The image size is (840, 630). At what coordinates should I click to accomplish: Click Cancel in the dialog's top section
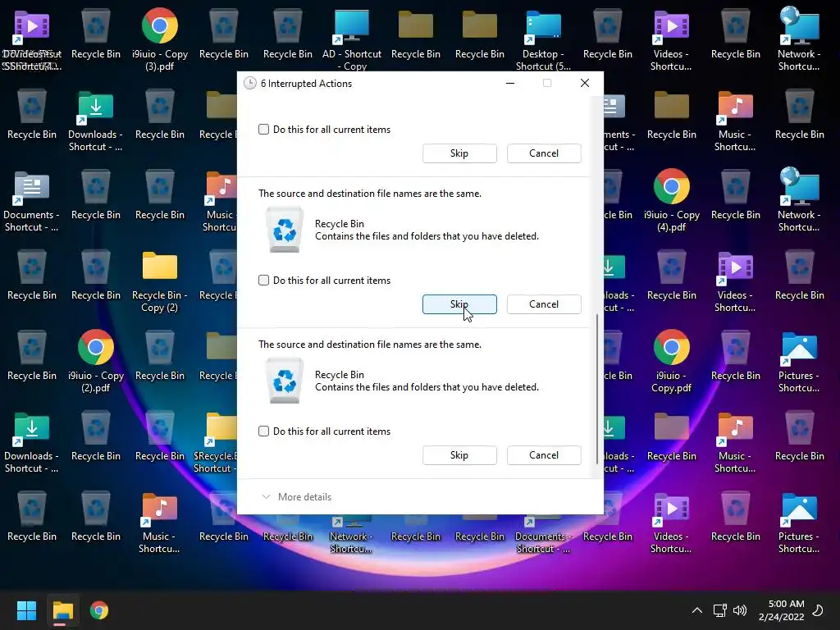tap(544, 153)
